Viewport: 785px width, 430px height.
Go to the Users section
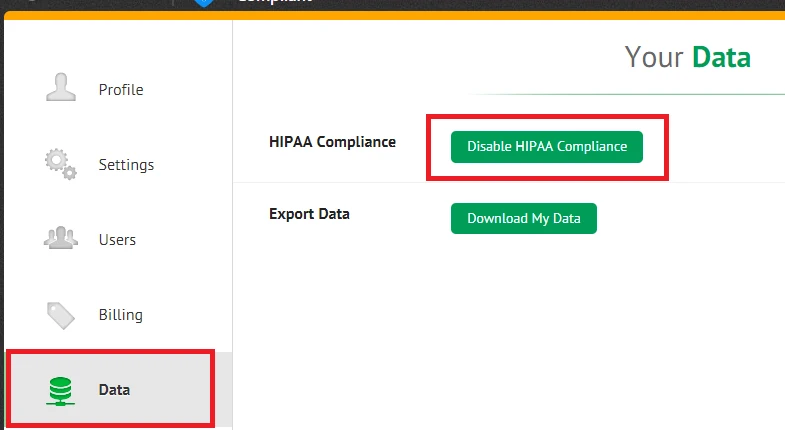[x=117, y=240]
